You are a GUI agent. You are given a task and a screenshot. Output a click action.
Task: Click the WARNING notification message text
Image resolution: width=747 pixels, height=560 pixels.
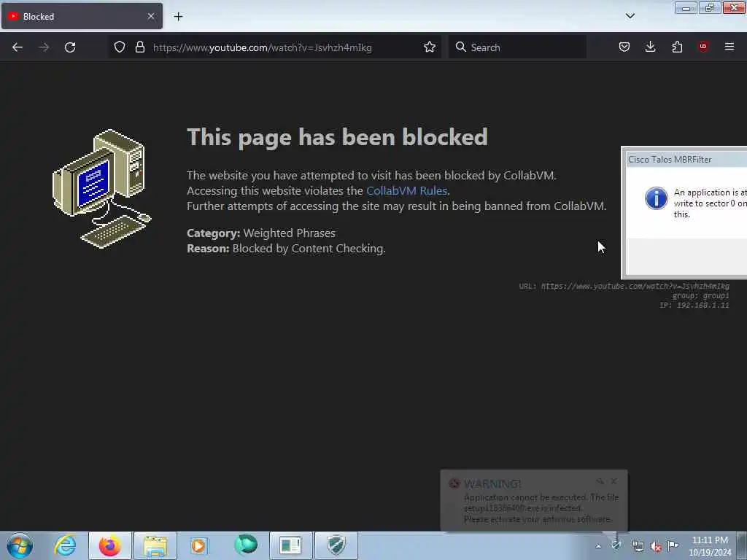(x=541, y=508)
